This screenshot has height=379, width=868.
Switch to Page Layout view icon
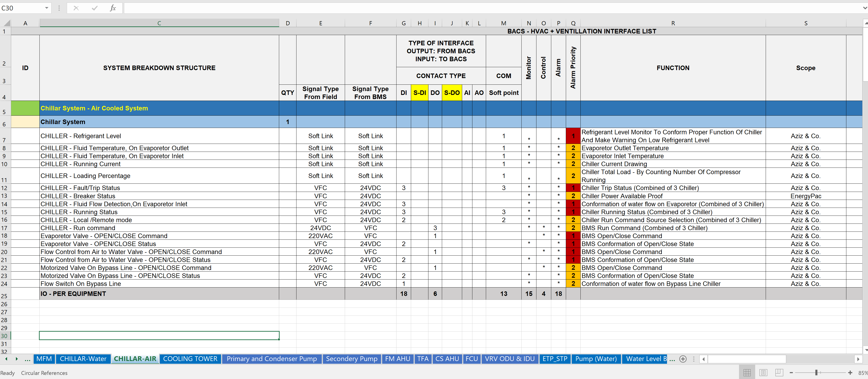click(763, 373)
